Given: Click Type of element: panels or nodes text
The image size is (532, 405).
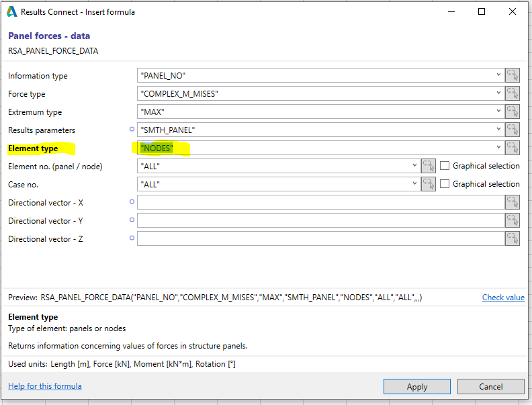Looking at the screenshot, I should click(x=67, y=328).
